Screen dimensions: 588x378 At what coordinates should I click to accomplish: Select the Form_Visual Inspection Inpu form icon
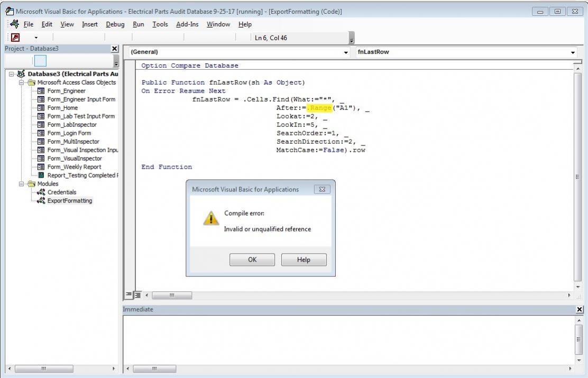point(41,150)
